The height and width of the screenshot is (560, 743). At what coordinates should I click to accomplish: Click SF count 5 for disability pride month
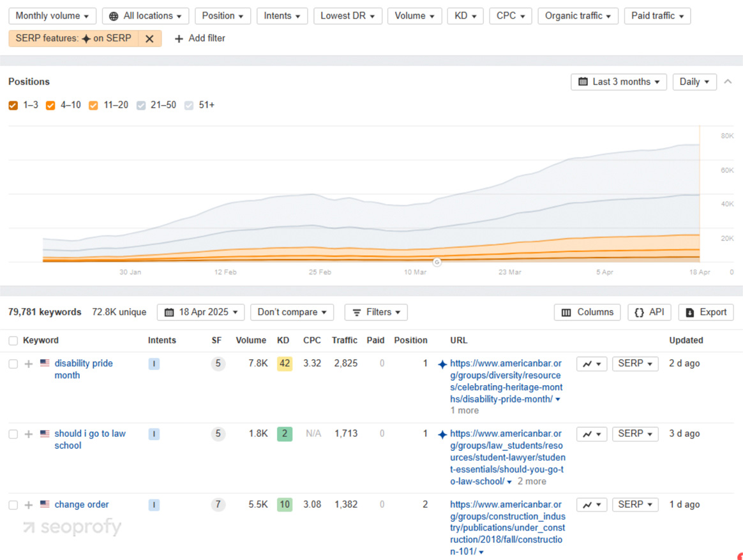pos(218,364)
